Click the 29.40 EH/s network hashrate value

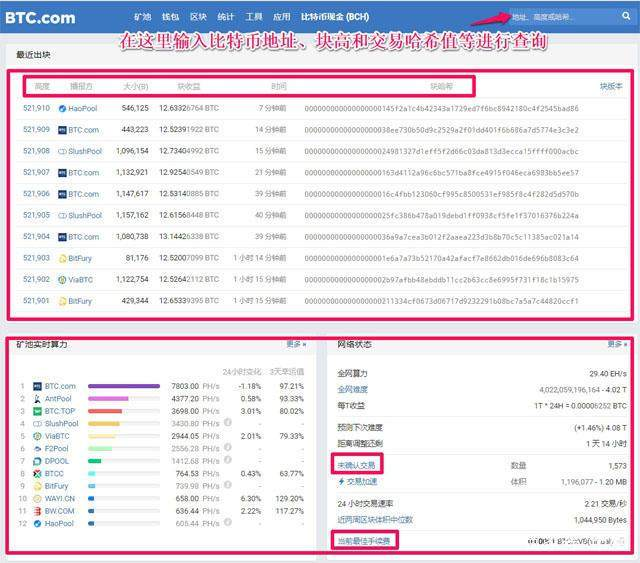(608, 374)
